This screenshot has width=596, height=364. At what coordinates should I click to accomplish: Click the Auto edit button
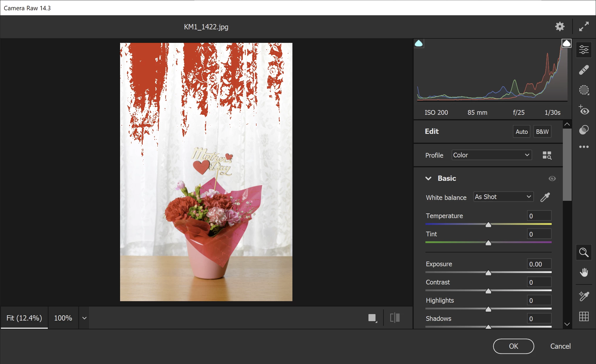[x=521, y=132]
